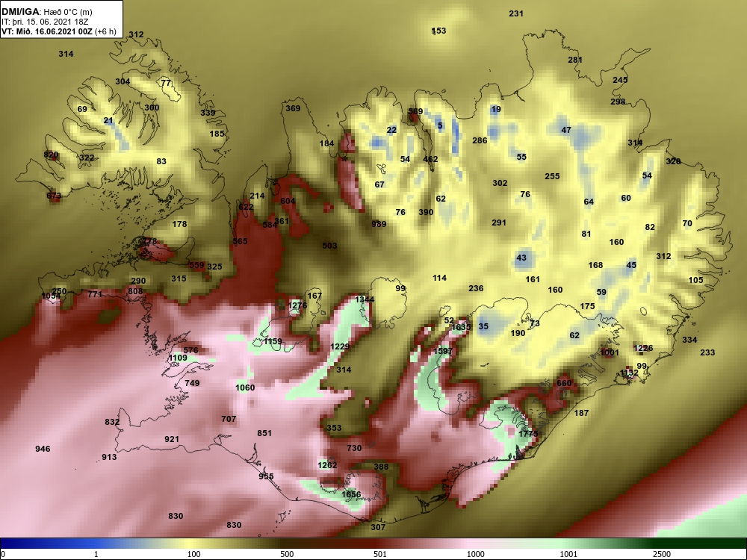The image size is (747, 560).
Task: Click the map value '369'
Action: click(293, 108)
